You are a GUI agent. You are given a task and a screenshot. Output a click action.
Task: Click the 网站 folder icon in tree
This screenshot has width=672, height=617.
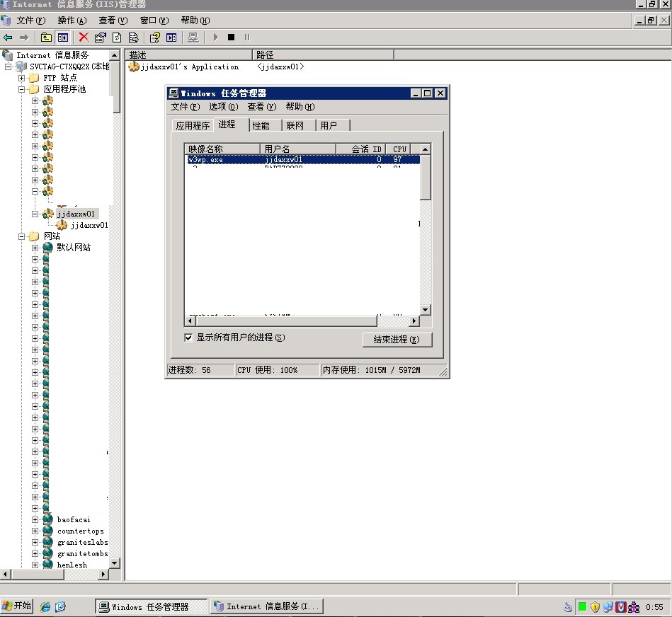[34, 236]
